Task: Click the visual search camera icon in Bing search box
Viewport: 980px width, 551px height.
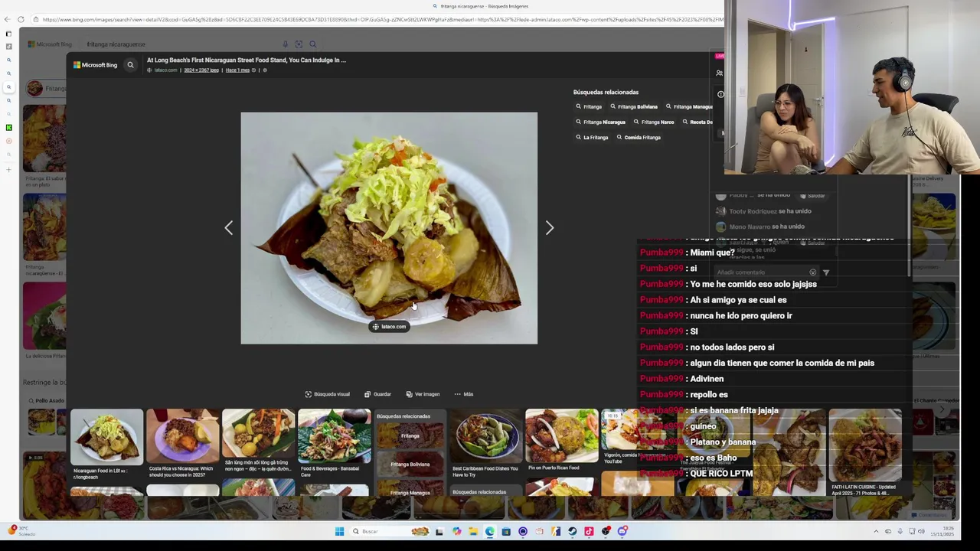Action: pyautogui.click(x=299, y=44)
